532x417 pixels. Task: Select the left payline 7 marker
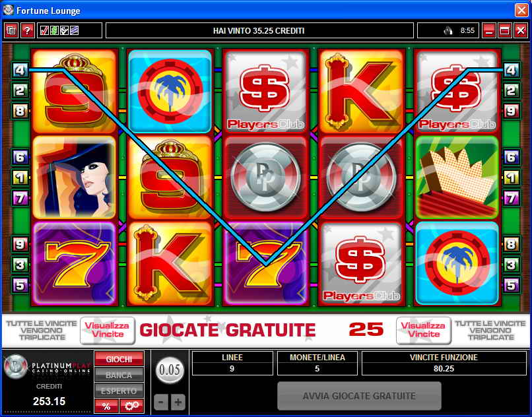click(20, 198)
